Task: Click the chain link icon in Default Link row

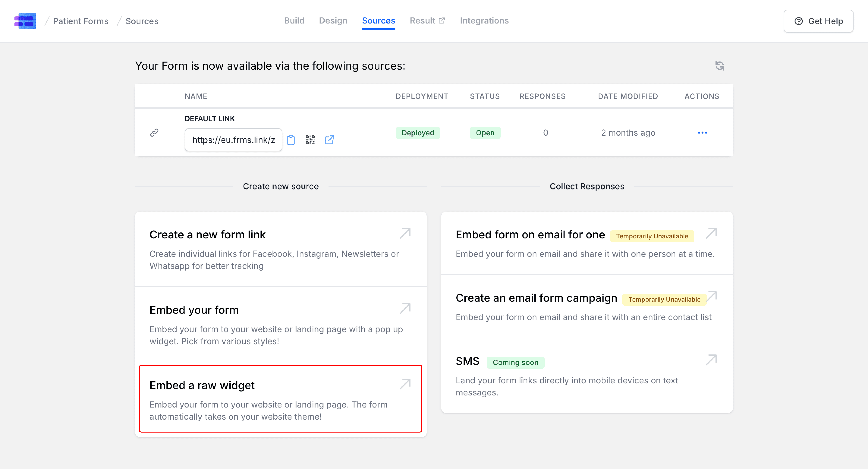Action: [154, 133]
